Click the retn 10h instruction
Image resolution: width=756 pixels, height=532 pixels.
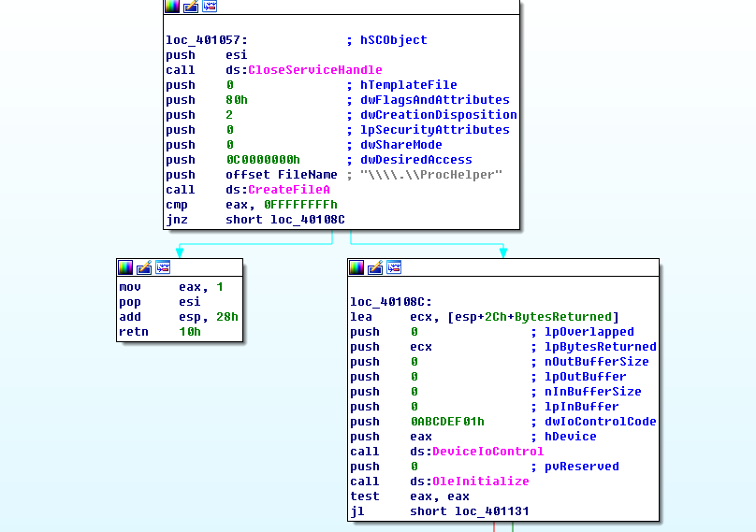(x=160, y=332)
